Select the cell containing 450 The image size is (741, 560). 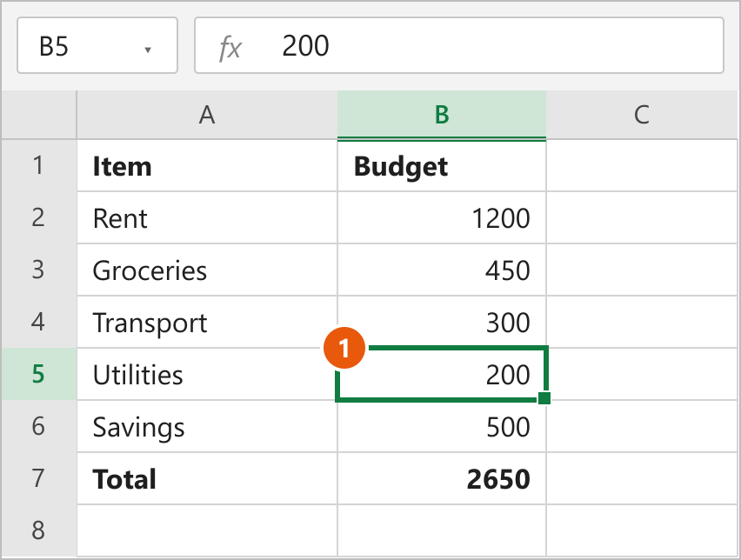pos(442,270)
